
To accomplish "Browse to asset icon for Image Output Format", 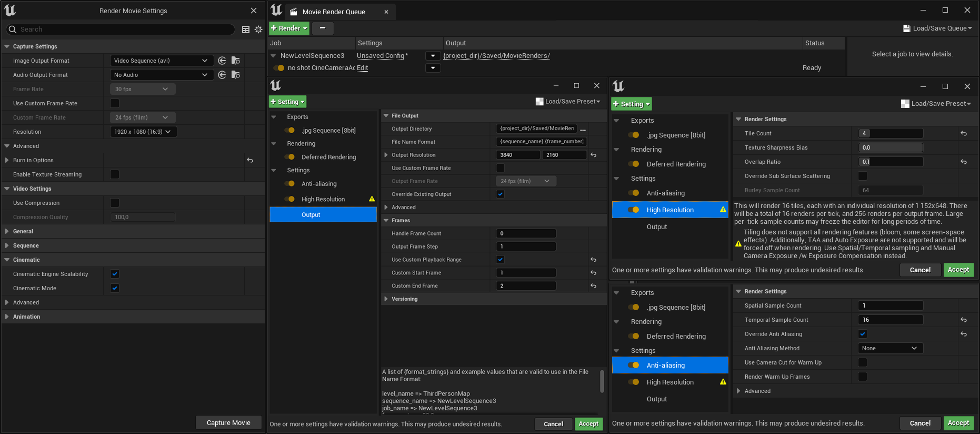I will click(236, 61).
